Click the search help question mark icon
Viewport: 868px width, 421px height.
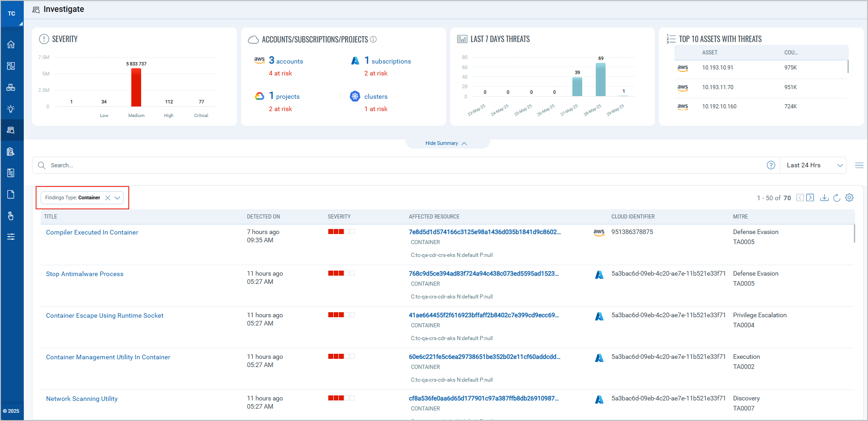coord(771,165)
